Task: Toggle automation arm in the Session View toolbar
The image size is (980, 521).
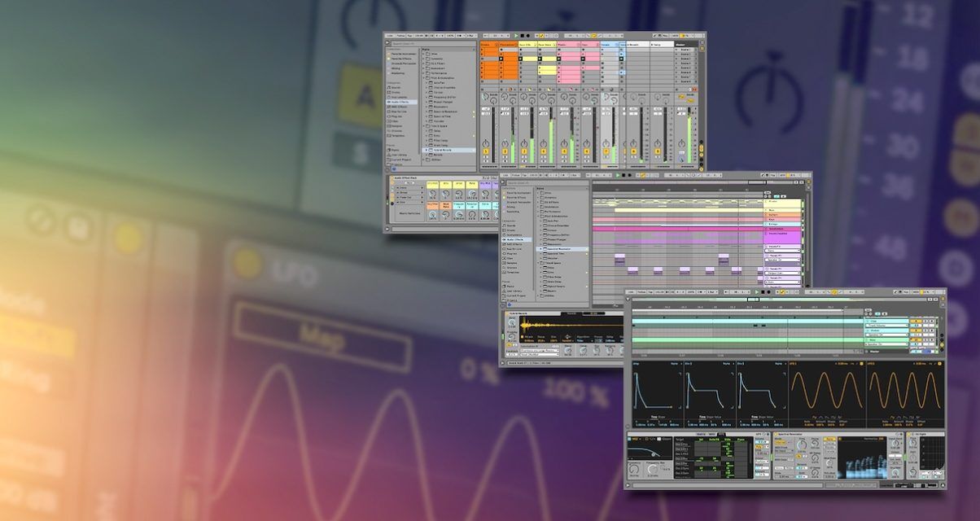Action: point(541,36)
